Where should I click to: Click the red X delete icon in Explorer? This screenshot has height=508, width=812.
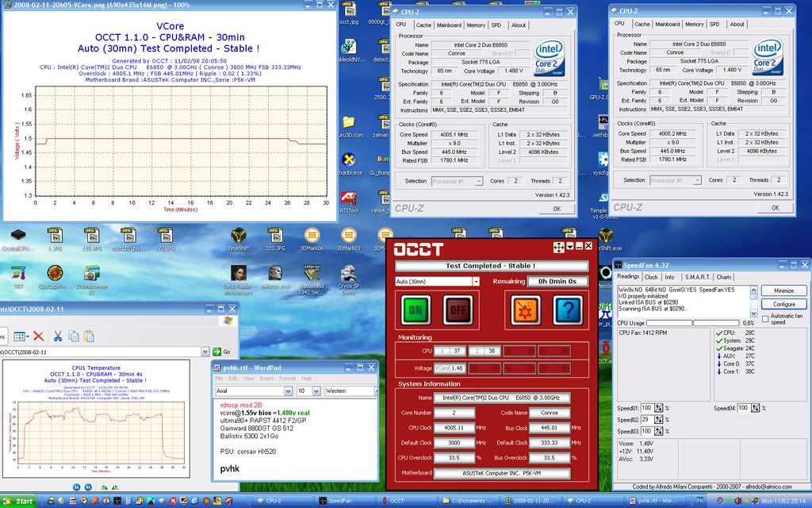(x=39, y=336)
